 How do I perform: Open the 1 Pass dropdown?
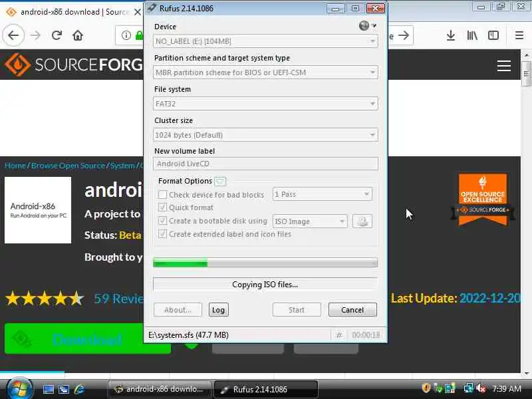coord(323,194)
